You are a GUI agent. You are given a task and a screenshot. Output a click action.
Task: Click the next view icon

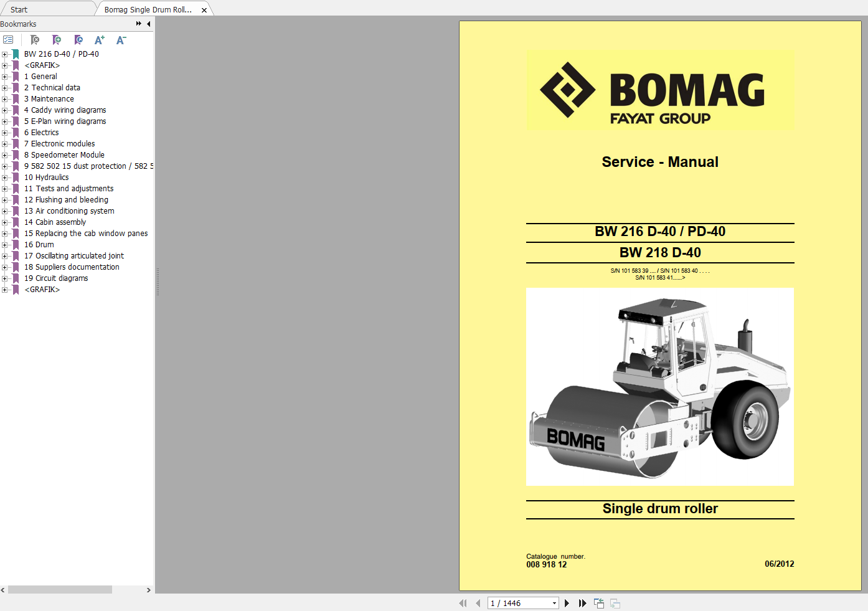coord(615,603)
